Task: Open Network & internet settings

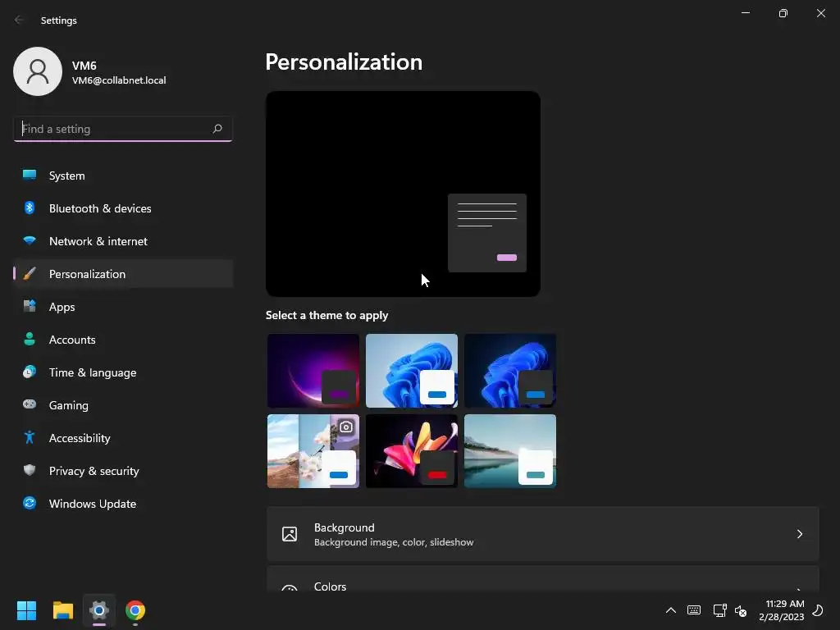Action: [123, 240]
